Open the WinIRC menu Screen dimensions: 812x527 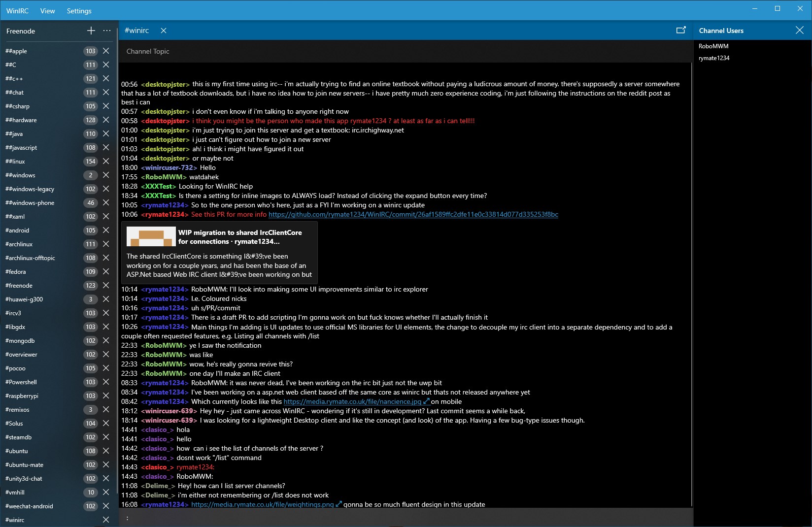[17, 11]
